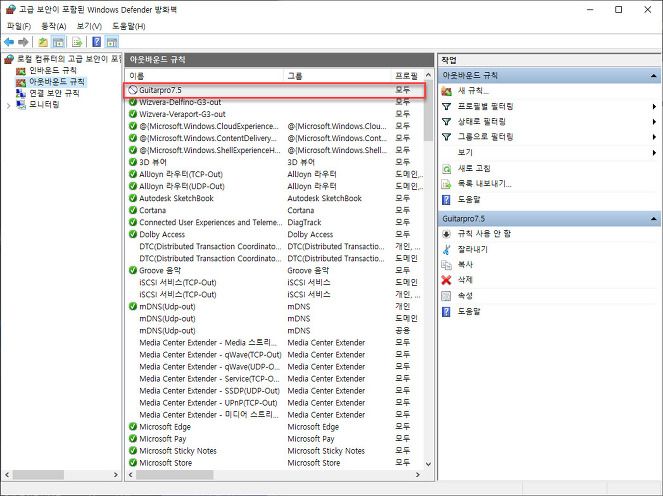Click blocked icon of Guitarpro7.5 rule
This screenshot has height=496, width=663.
[x=133, y=90]
